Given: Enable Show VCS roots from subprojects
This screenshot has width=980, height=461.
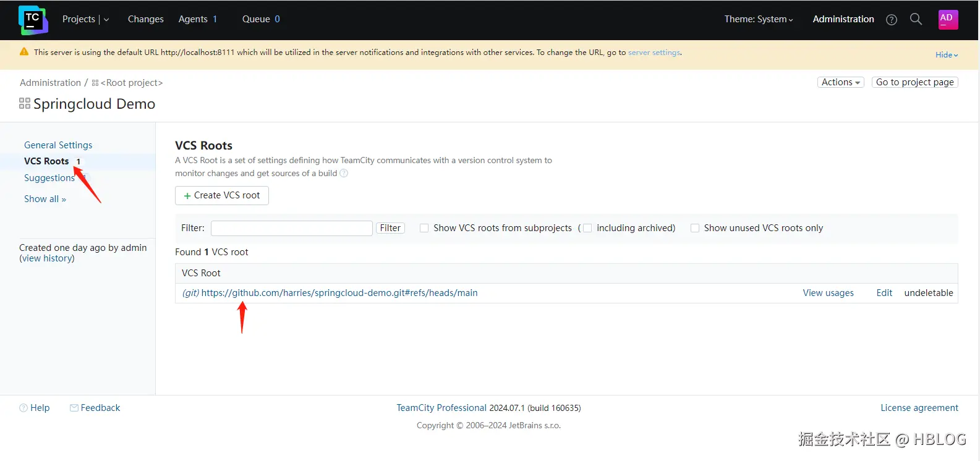Looking at the screenshot, I should (x=424, y=228).
